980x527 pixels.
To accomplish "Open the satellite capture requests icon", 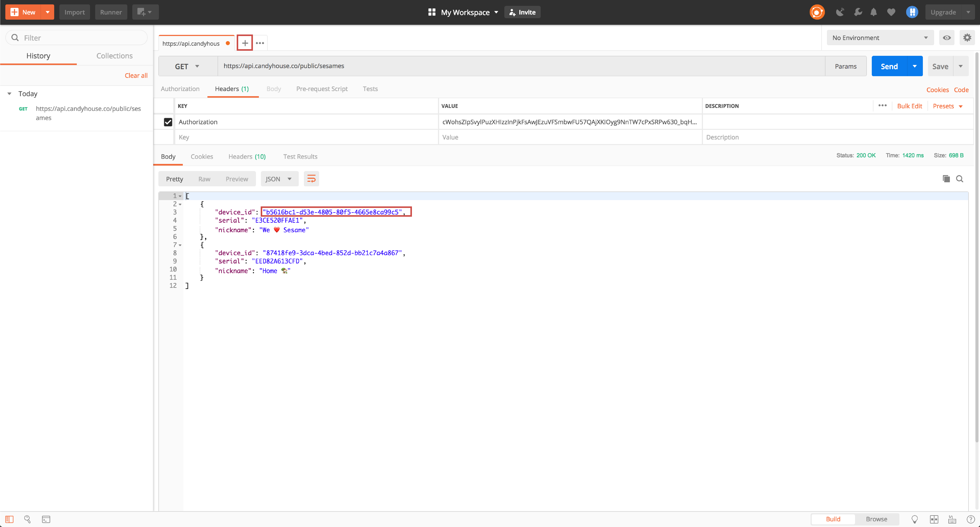I will pos(840,12).
